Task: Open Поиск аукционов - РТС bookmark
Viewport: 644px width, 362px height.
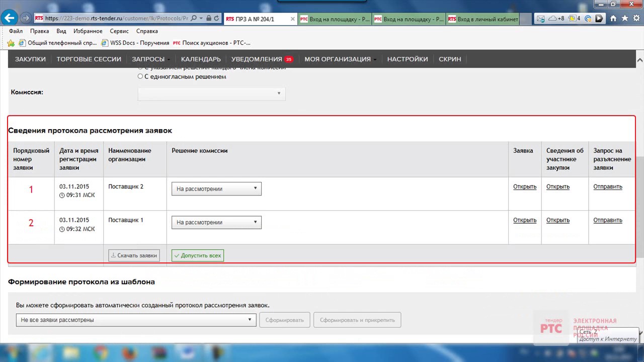Action: pos(211,43)
